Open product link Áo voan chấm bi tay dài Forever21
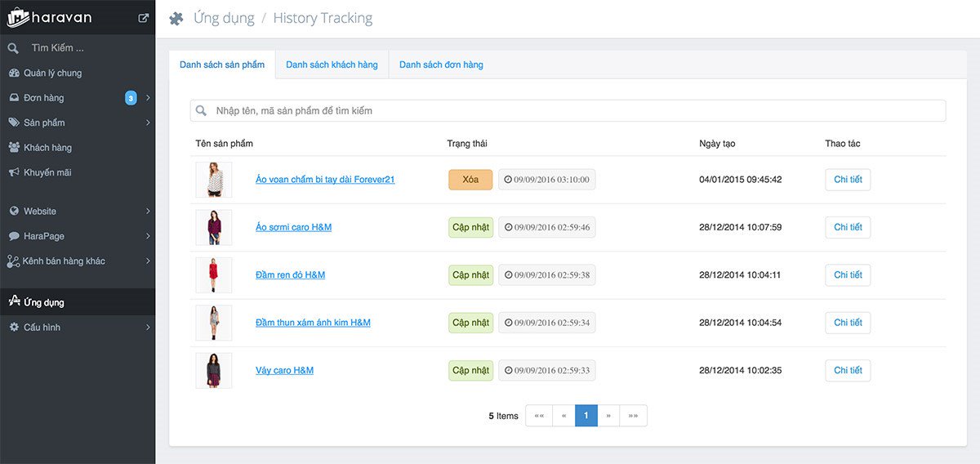 (x=325, y=180)
